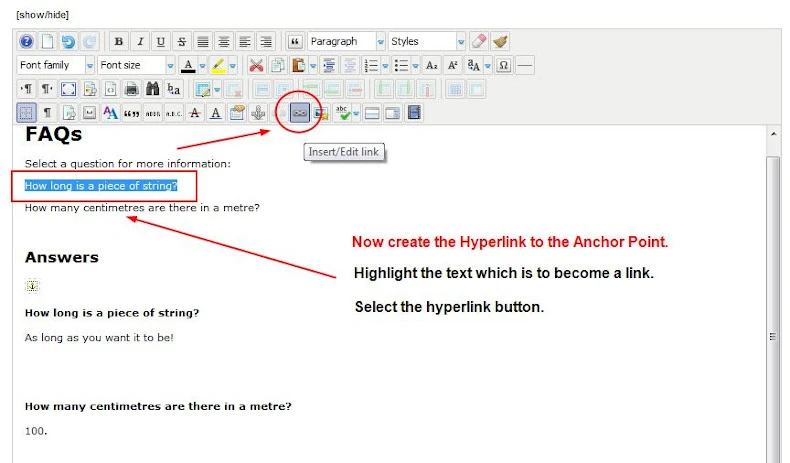790x463 pixels.
Task: Open find with the binoculars icon
Action: pyautogui.click(x=153, y=90)
